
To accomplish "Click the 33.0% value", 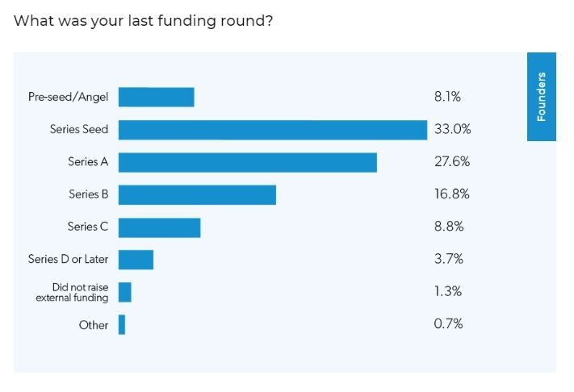I will coord(452,129).
